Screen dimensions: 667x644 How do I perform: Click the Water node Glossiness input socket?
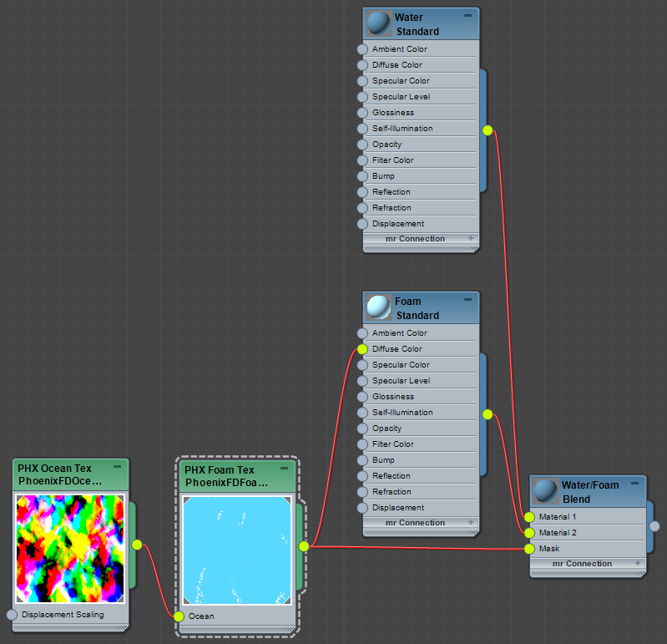362,113
